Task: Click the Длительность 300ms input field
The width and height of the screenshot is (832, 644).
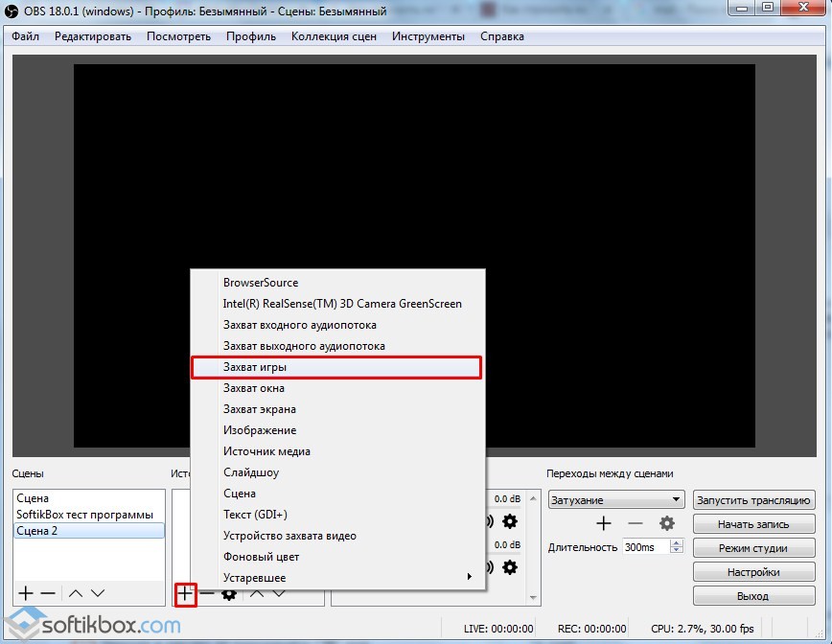Action: (643, 547)
